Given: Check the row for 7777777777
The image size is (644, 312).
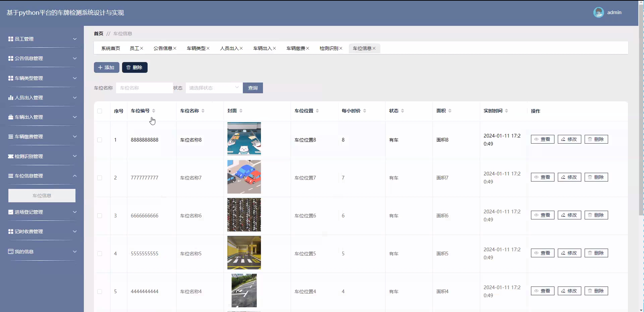Looking at the screenshot, I should click(100, 178).
